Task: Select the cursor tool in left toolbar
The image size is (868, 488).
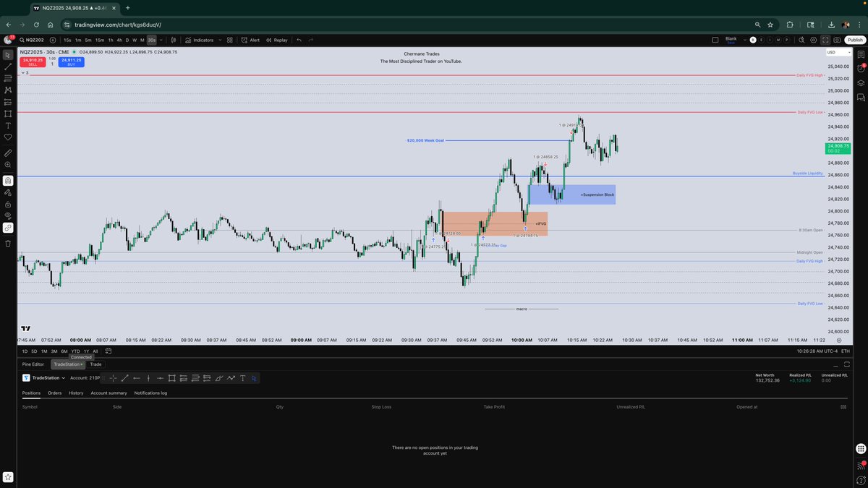Action: pyautogui.click(x=8, y=54)
